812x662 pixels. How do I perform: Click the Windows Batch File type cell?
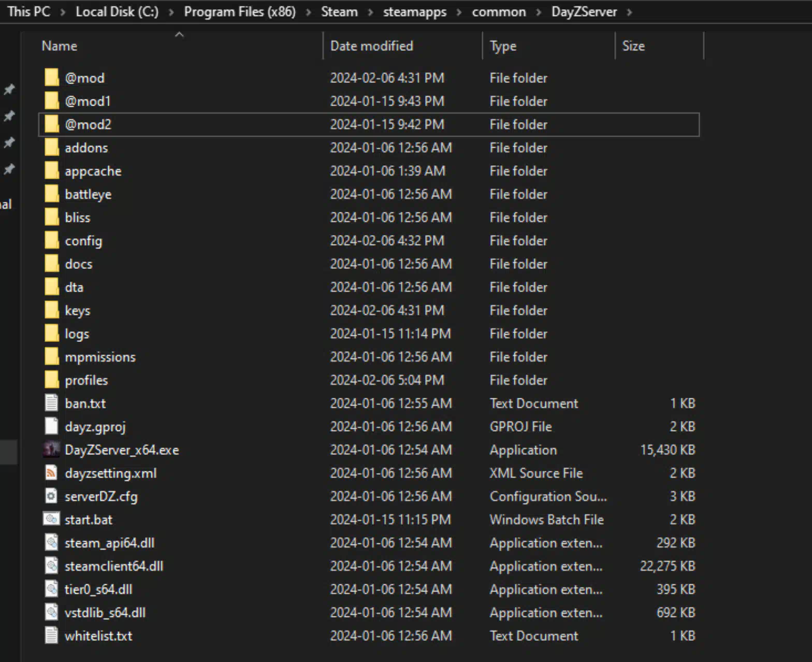pyautogui.click(x=547, y=520)
